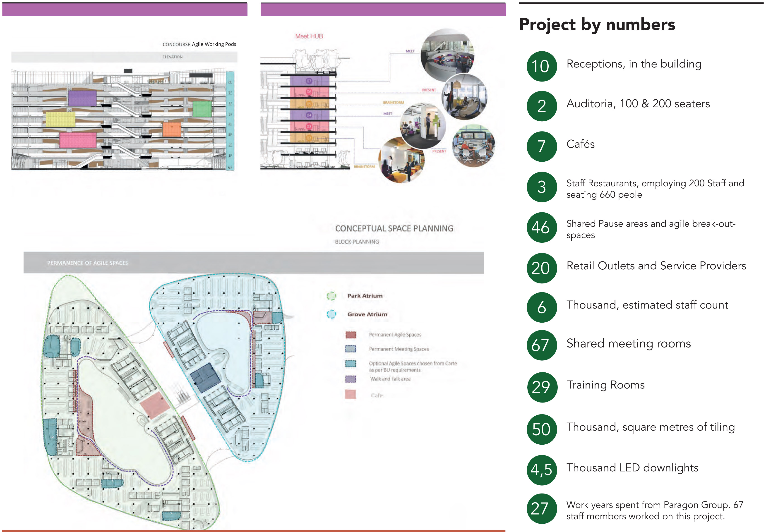Viewport: 766px width, 532px height.
Task: Click the Permanent Meeting Spaces legend swatch
Action: [x=350, y=349]
